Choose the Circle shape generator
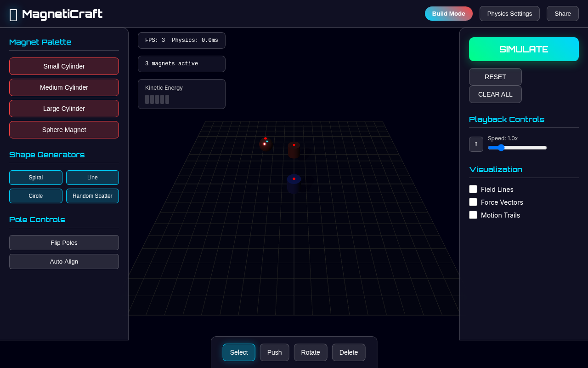Screen dimensions: 588x368 click(x=35, y=196)
